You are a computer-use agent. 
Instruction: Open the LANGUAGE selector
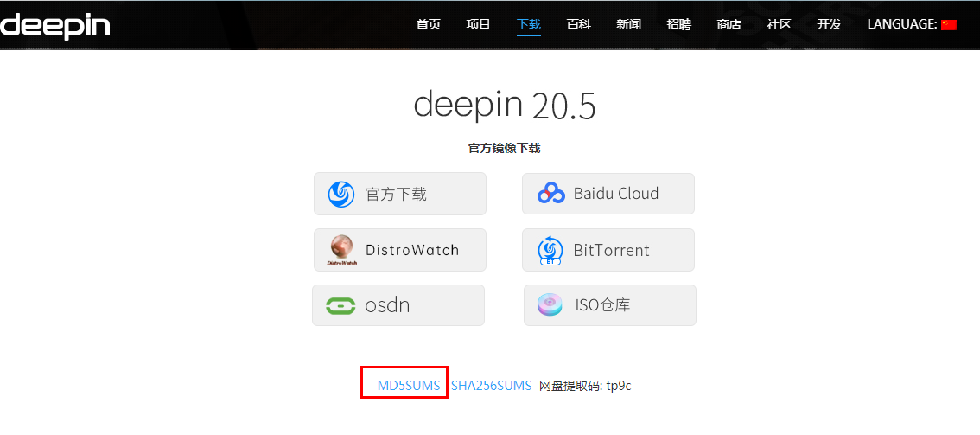tap(912, 25)
